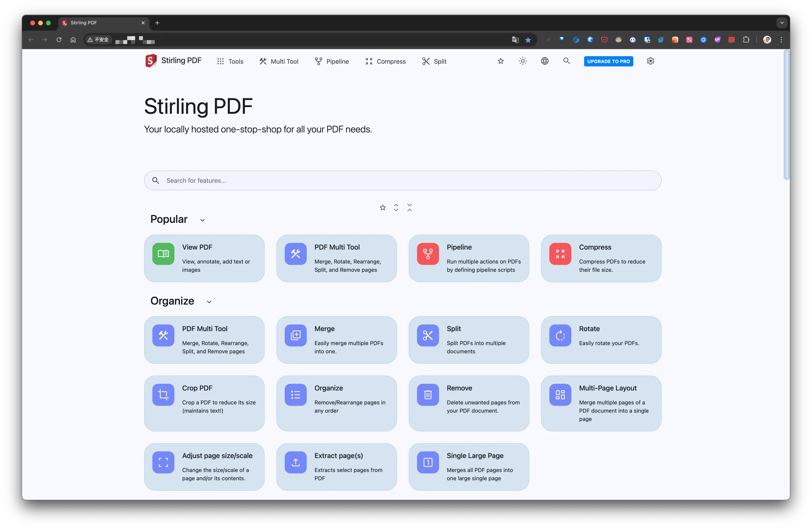Click the green View PDF book icon

coord(163,254)
